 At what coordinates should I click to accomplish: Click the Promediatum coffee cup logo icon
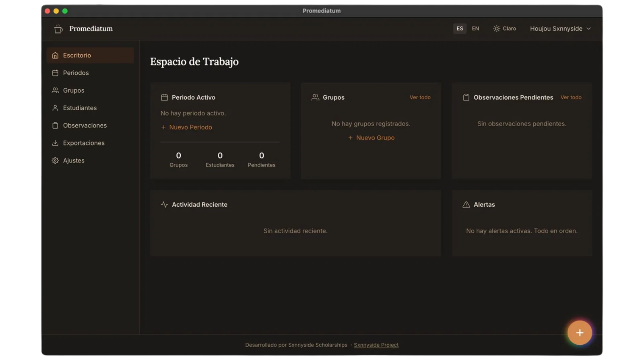pyautogui.click(x=58, y=29)
